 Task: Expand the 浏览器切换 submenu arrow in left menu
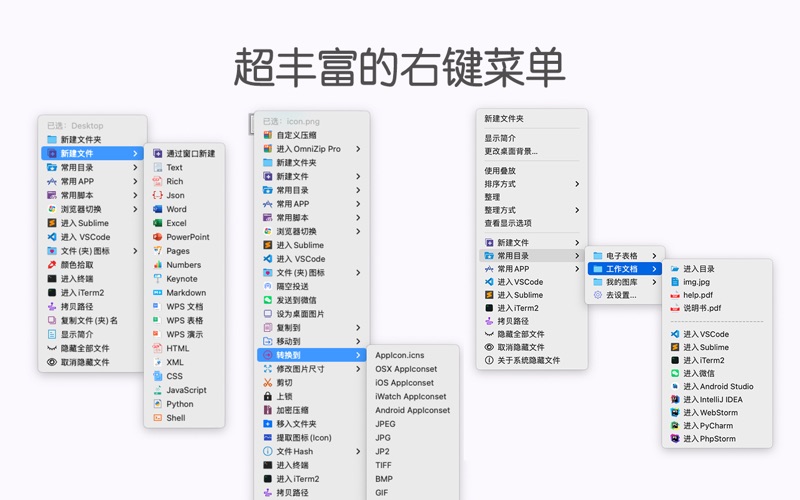[x=135, y=209]
